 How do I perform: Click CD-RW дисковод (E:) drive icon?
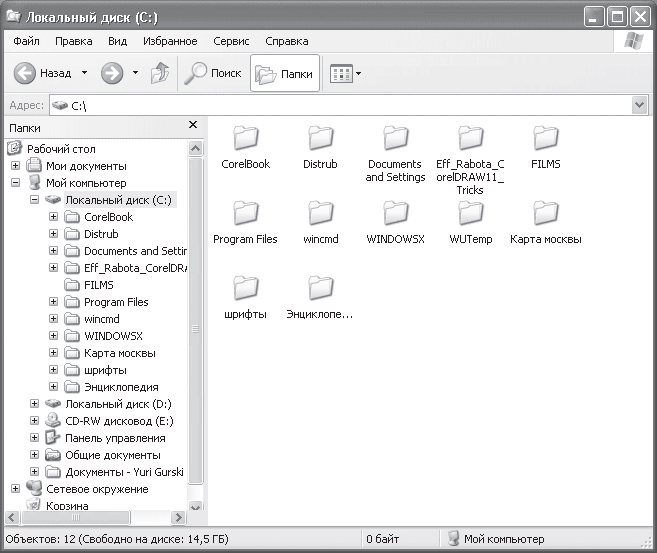(53, 420)
